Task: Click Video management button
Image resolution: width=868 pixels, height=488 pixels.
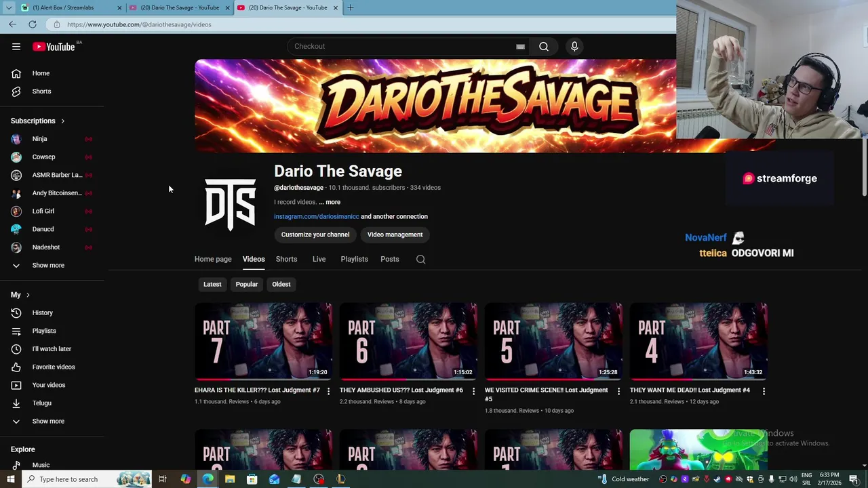Action: pos(395,235)
